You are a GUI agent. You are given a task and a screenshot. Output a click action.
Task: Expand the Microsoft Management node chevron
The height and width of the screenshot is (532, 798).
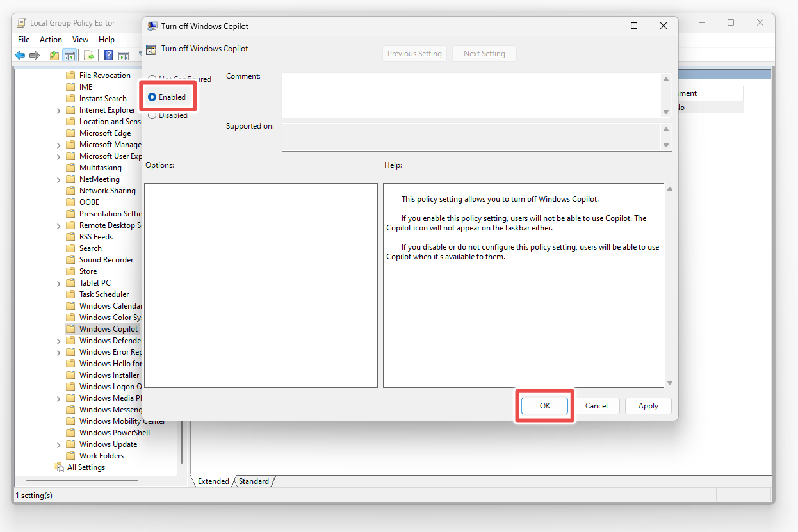(x=59, y=145)
